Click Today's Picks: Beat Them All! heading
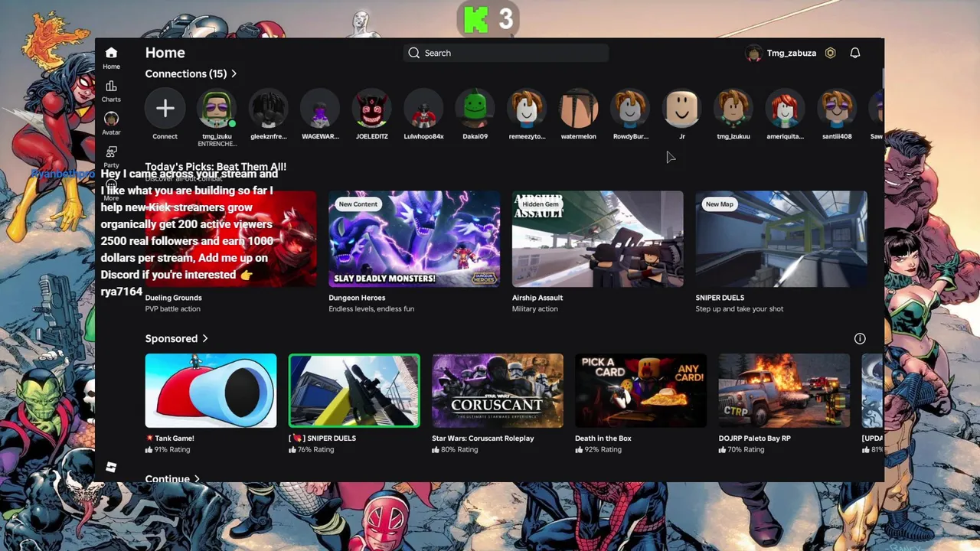The height and width of the screenshot is (551, 980). pos(216,166)
